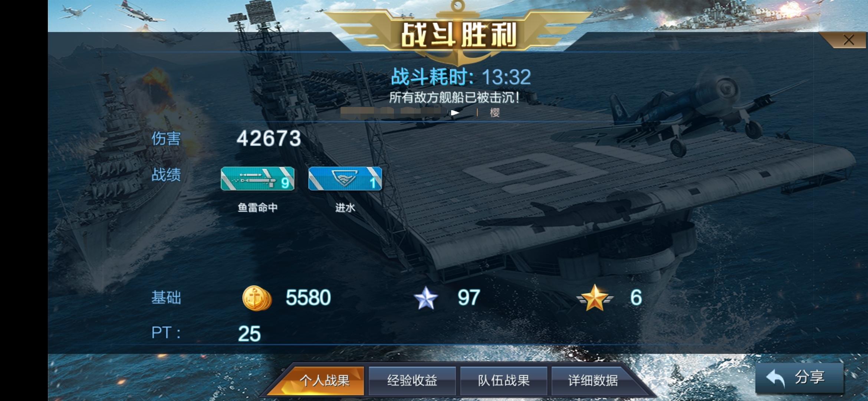This screenshot has width=868, height=401.
Task: Tap the torpedo hit (鱼雷命中) badge
Action: point(257,179)
